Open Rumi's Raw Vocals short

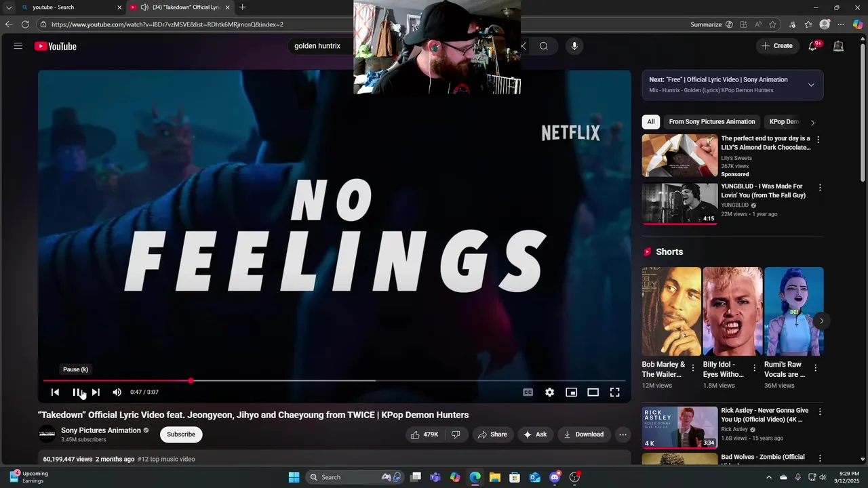793,311
